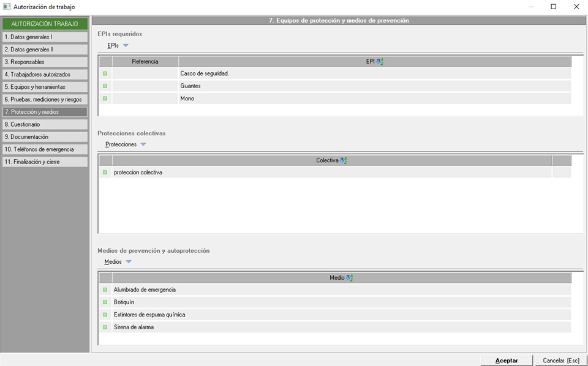This screenshot has width=588, height=366.
Task: Open the Medios dropdown menu
Action: coord(118,262)
